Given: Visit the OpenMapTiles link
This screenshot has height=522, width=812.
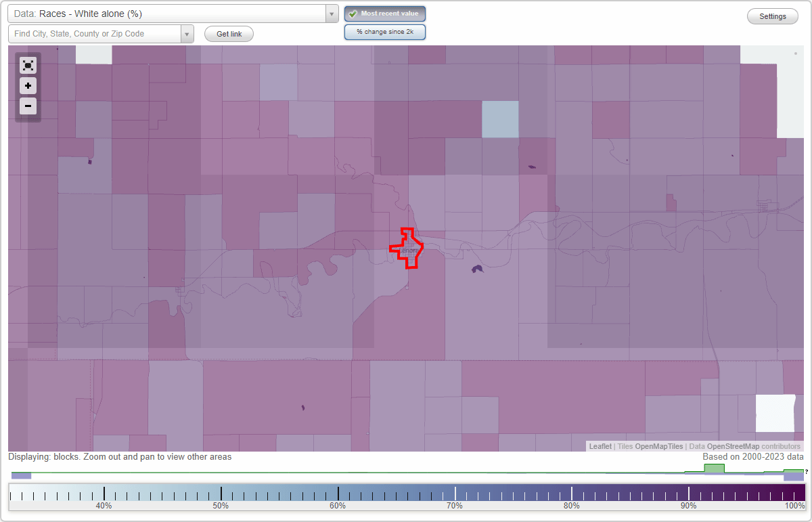Looking at the screenshot, I should coord(658,446).
